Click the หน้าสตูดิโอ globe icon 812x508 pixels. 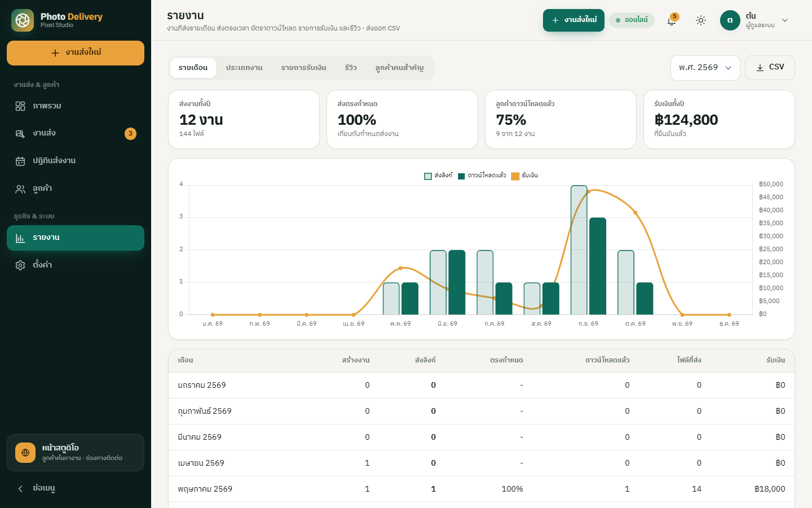(25, 453)
